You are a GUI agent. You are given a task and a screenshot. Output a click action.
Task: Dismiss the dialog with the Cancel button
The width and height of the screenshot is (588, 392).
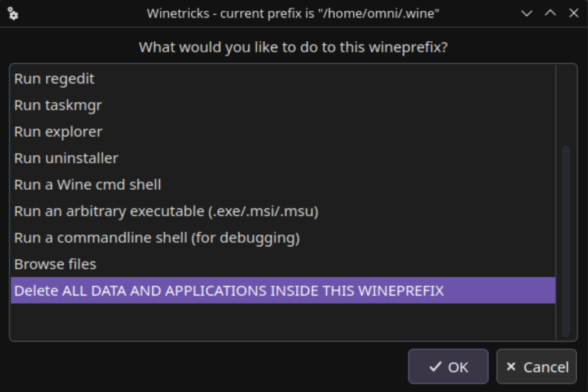[536, 367]
